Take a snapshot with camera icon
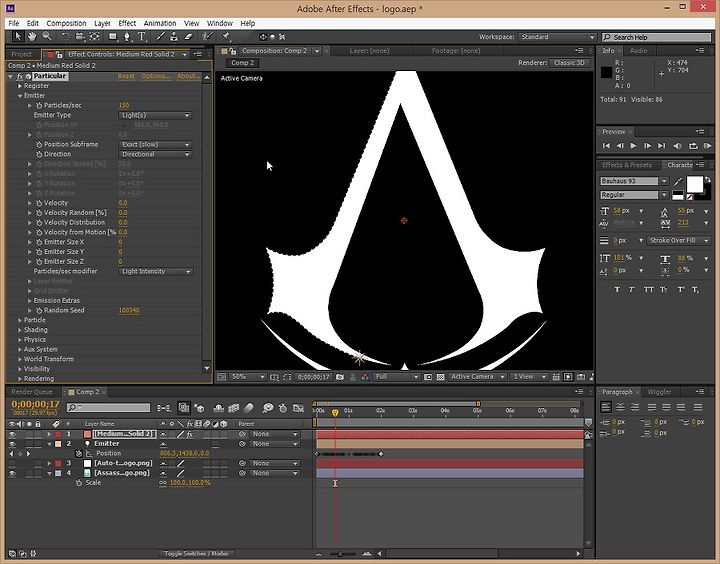Screen dimensions: 720x564 pyautogui.click(x=340, y=377)
